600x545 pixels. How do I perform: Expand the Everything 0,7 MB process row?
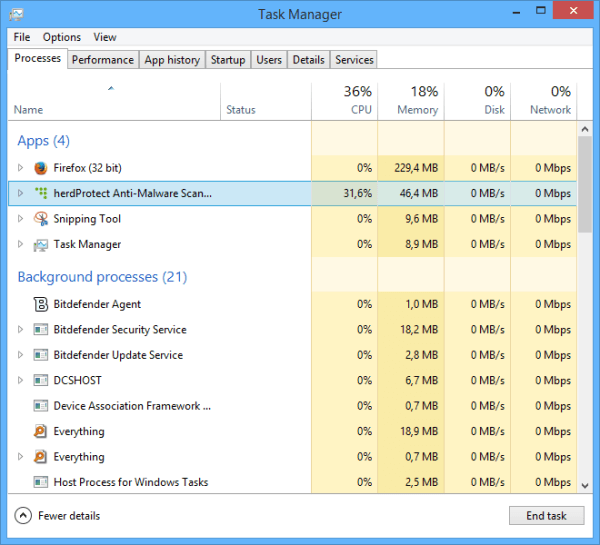(x=20, y=457)
